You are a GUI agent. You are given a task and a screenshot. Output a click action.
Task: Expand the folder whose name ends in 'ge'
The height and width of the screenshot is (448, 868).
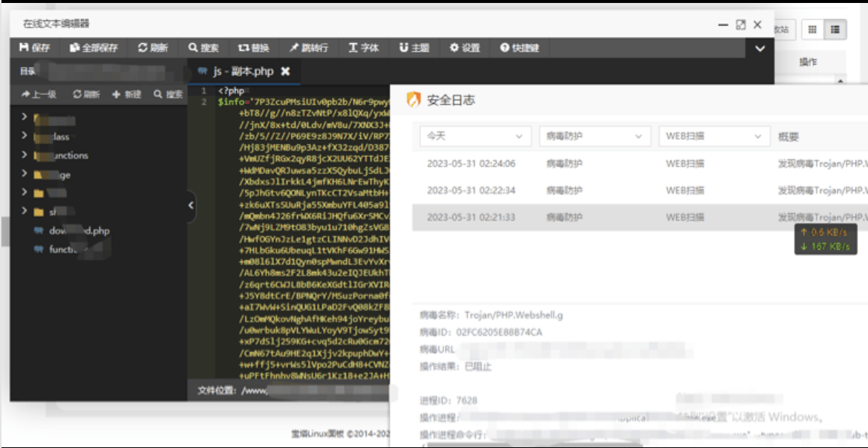pos(25,175)
